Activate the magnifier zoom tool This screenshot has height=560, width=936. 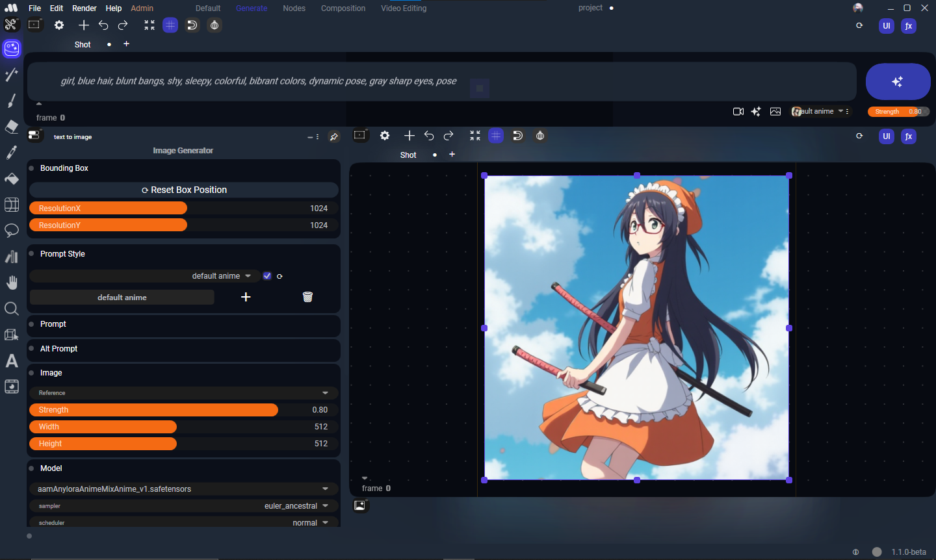(11, 309)
